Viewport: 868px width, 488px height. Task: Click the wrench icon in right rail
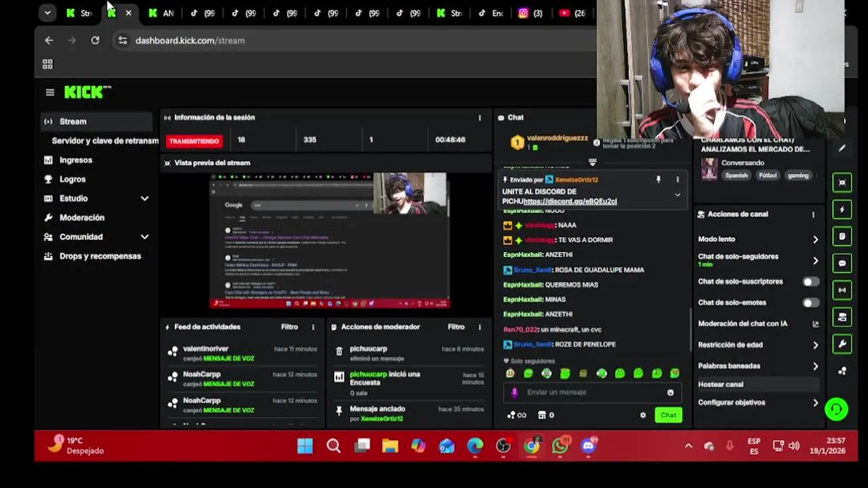(x=842, y=344)
